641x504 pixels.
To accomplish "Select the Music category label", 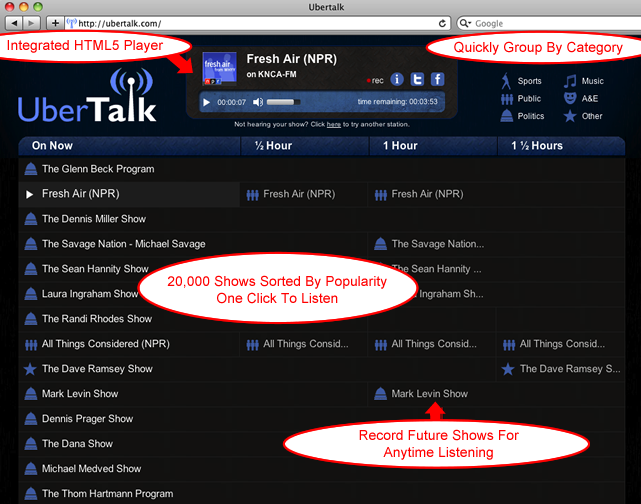I will click(x=592, y=81).
